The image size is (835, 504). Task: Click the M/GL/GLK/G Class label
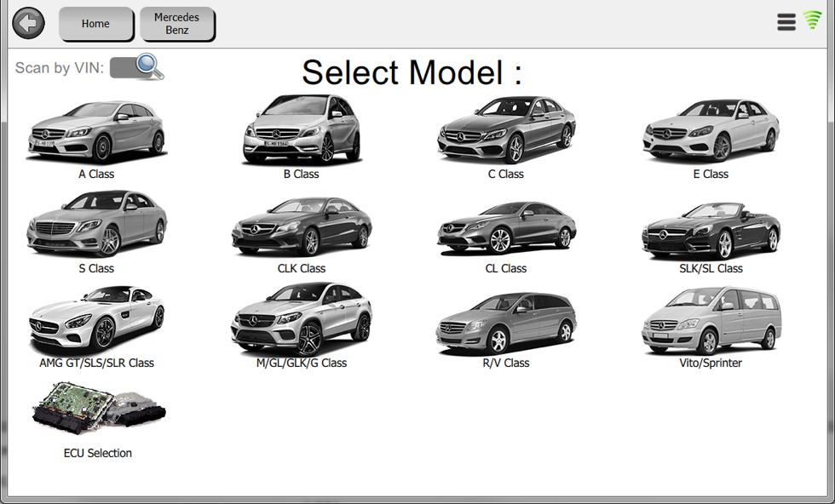tap(302, 363)
